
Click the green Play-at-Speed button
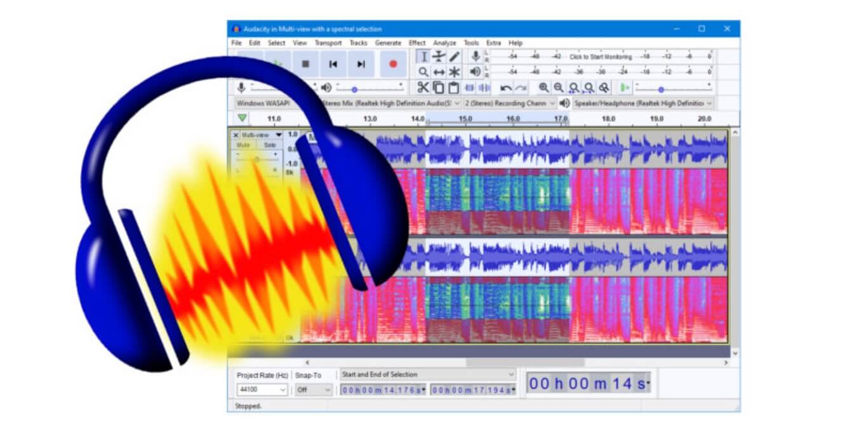[x=625, y=88]
